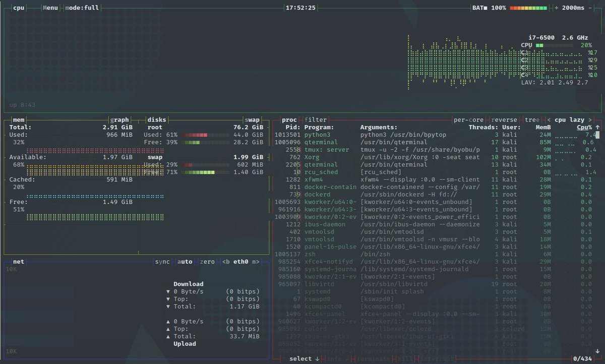This screenshot has height=364, width=605.
Task: Switch the view mode via mode:full
Action: coord(82,8)
